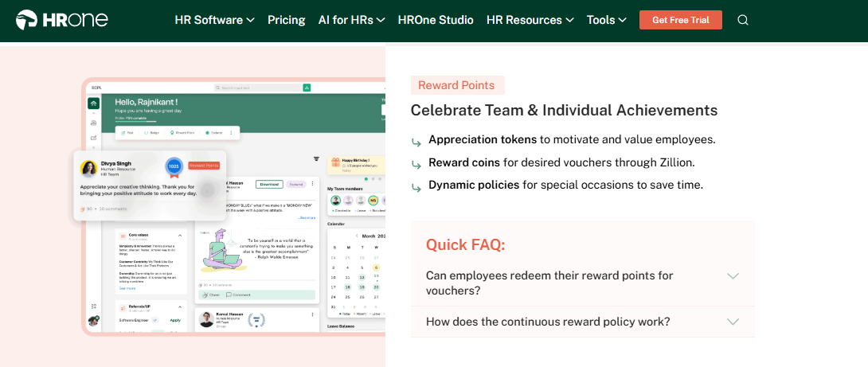Viewport: 868px width, 367px height.
Task: Click the Endorse option in the post toolbar
Action: pyautogui.click(x=213, y=133)
